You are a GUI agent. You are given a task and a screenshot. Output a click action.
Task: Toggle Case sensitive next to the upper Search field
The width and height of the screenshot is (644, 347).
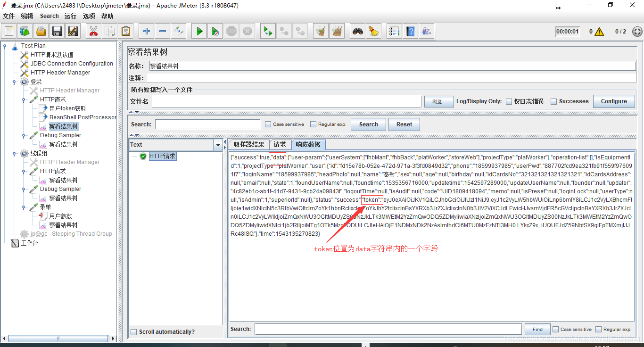(268, 124)
